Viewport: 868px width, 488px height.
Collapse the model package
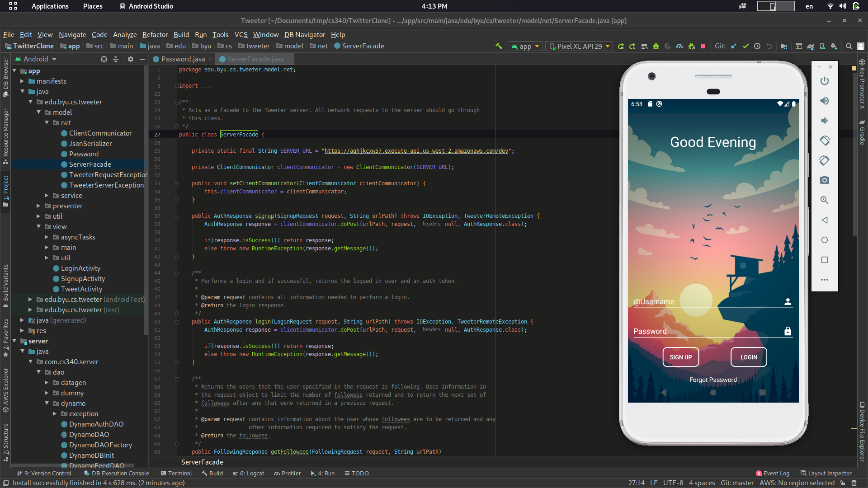point(38,113)
